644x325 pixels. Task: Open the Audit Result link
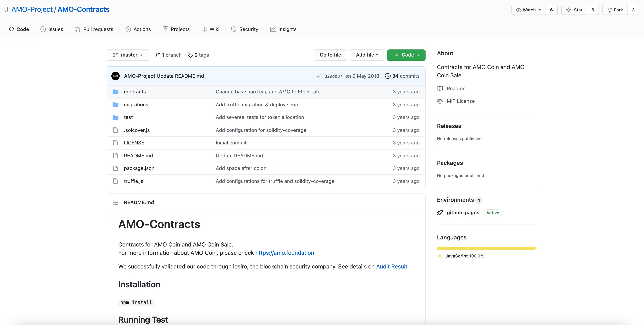(391, 267)
